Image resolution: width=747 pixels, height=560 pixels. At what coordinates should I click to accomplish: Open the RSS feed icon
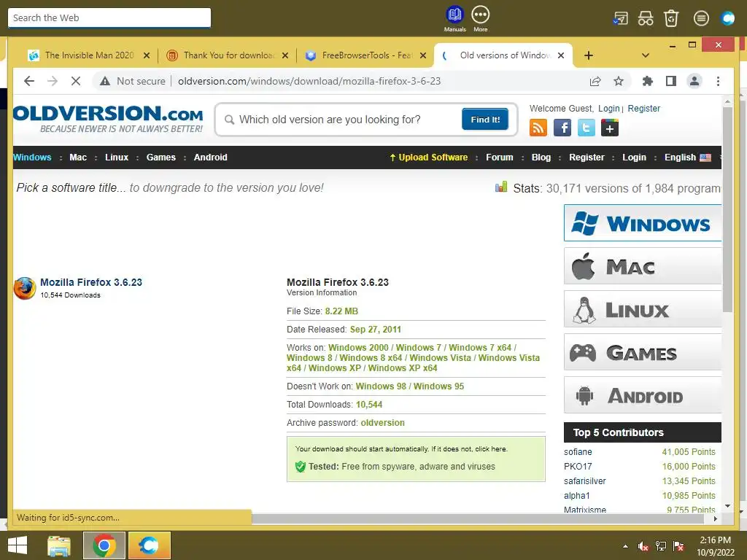pos(538,128)
